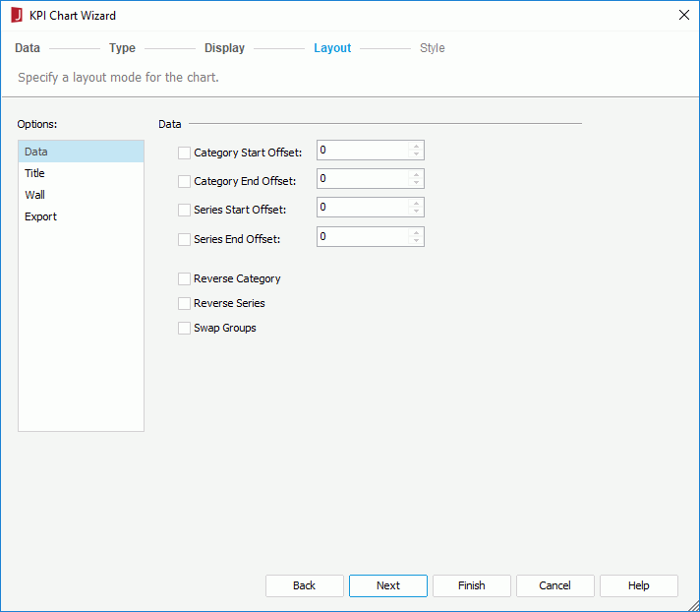Go to the Type wizard step
This screenshot has height=612, width=700.
tap(122, 48)
